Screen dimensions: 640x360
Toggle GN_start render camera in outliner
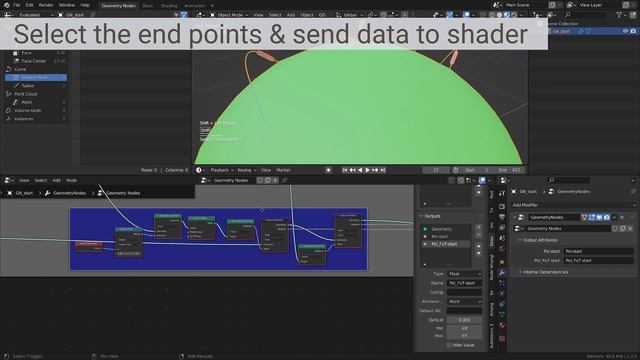[x=633, y=31]
